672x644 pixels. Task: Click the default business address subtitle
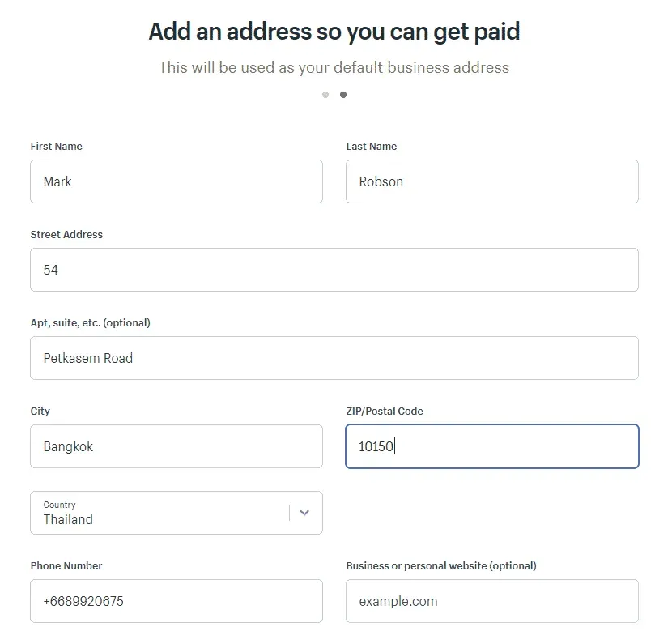pyautogui.click(x=334, y=68)
